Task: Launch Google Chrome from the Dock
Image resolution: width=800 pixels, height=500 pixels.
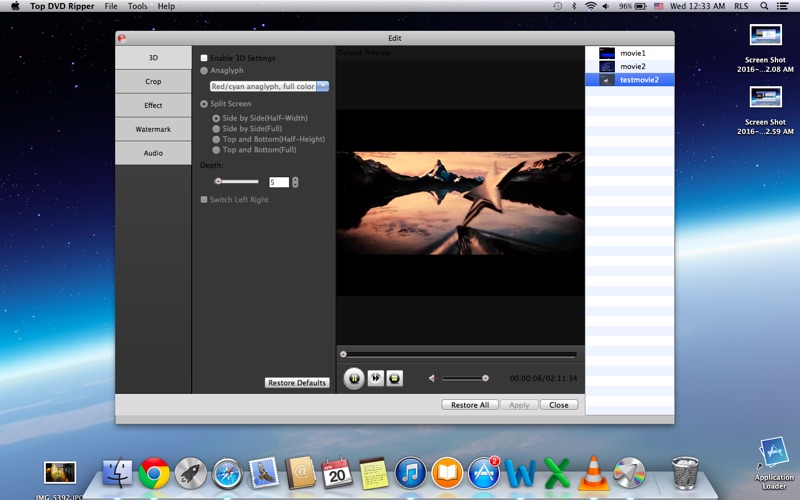Action: (x=154, y=472)
